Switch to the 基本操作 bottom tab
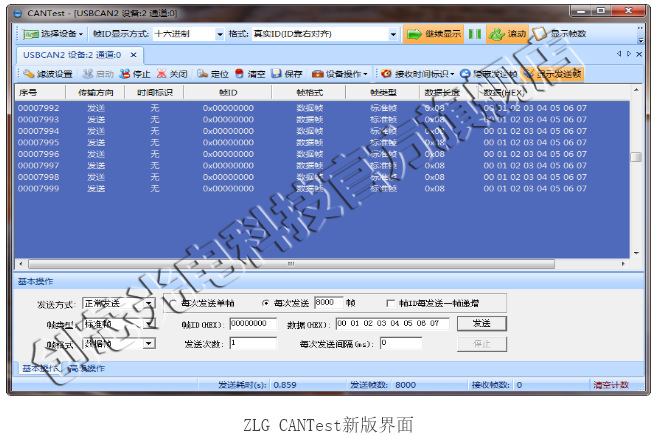 point(41,368)
